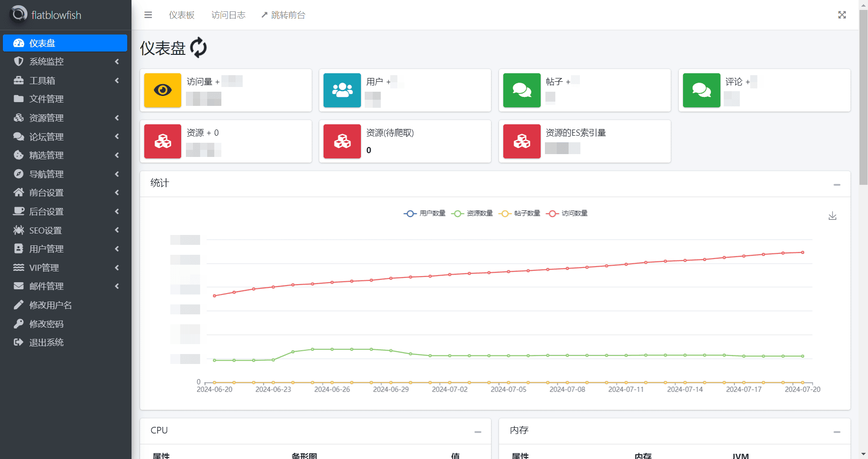Image resolution: width=868 pixels, height=459 pixels.
Task: Open 文件管理 in the sidebar
Action: pyautogui.click(x=65, y=99)
